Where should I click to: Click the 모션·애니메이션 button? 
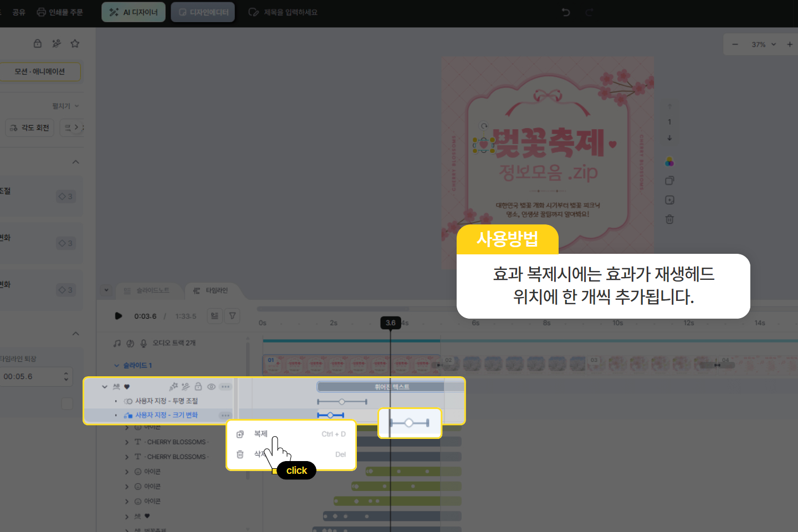click(40, 71)
